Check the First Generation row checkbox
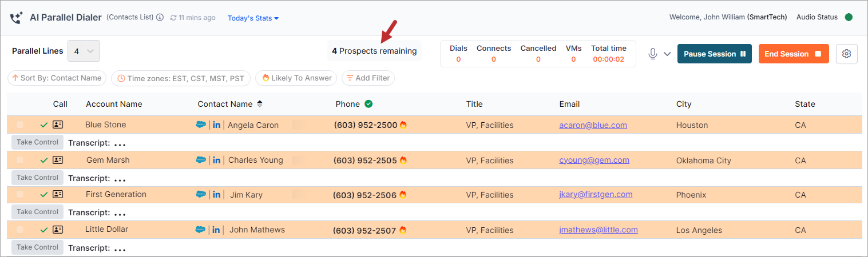This screenshot has height=257, width=868. [x=20, y=195]
